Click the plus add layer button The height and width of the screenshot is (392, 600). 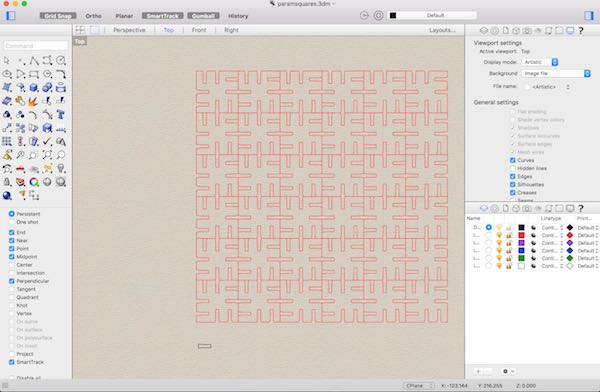pos(478,371)
